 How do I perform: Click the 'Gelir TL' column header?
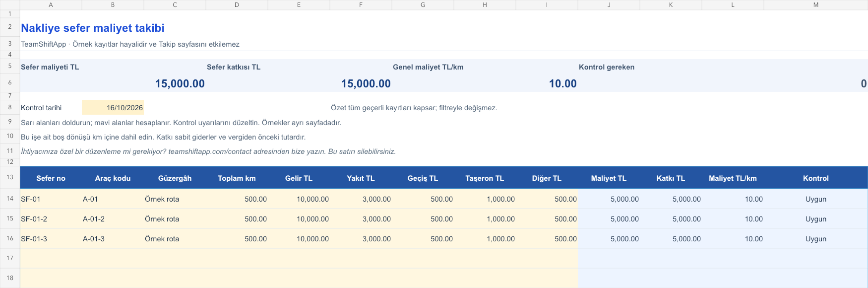299,178
